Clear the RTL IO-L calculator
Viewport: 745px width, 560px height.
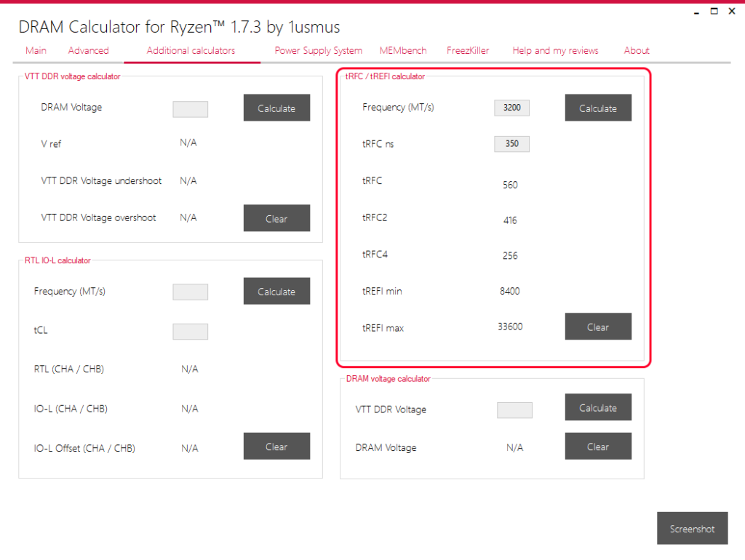click(x=276, y=447)
